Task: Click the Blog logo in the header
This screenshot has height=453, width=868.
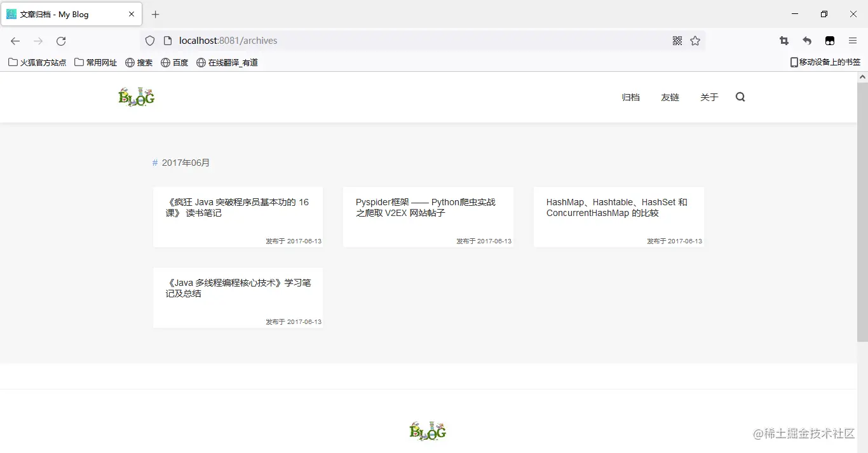Action: coord(136,97)
